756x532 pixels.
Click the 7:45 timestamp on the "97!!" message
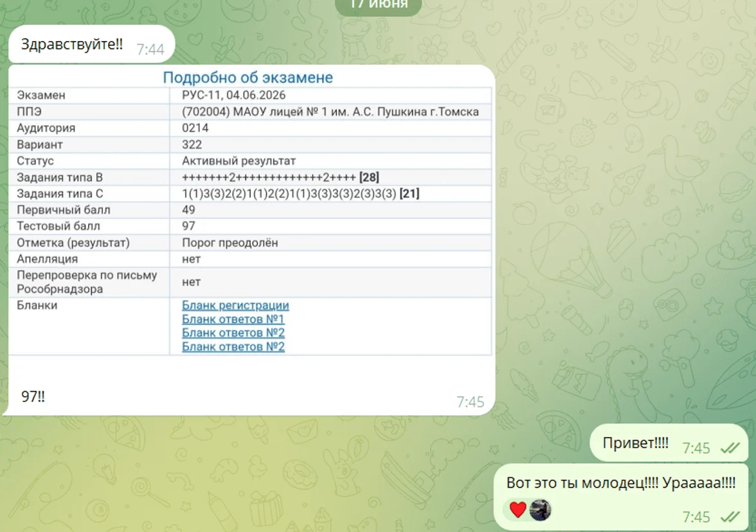470,402
